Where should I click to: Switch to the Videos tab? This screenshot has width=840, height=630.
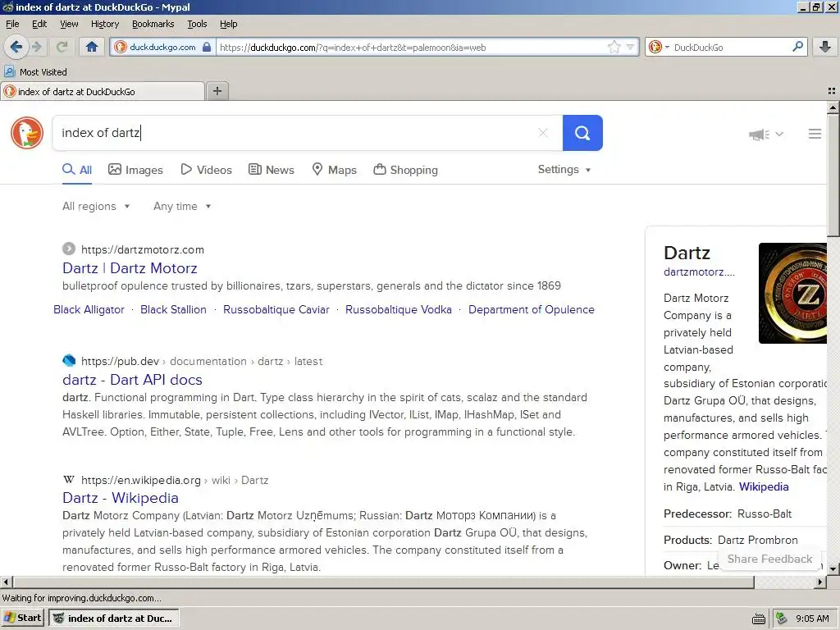tap(206, 170)
